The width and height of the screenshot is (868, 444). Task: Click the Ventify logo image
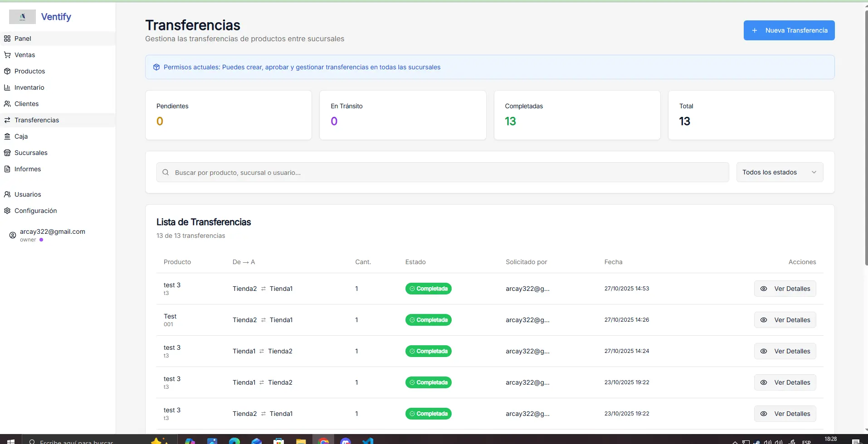click(x=22, y=17)
